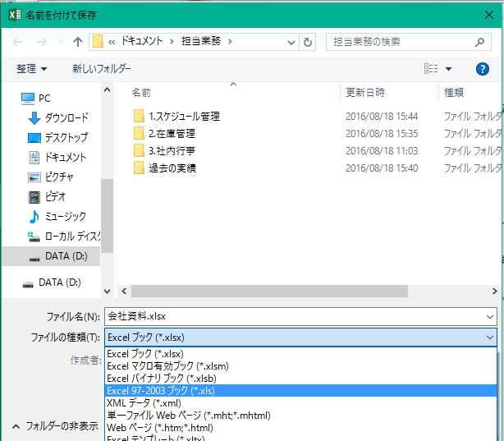Click the view layout icon
The image size is (504, 441).
(x=431, y=68)
